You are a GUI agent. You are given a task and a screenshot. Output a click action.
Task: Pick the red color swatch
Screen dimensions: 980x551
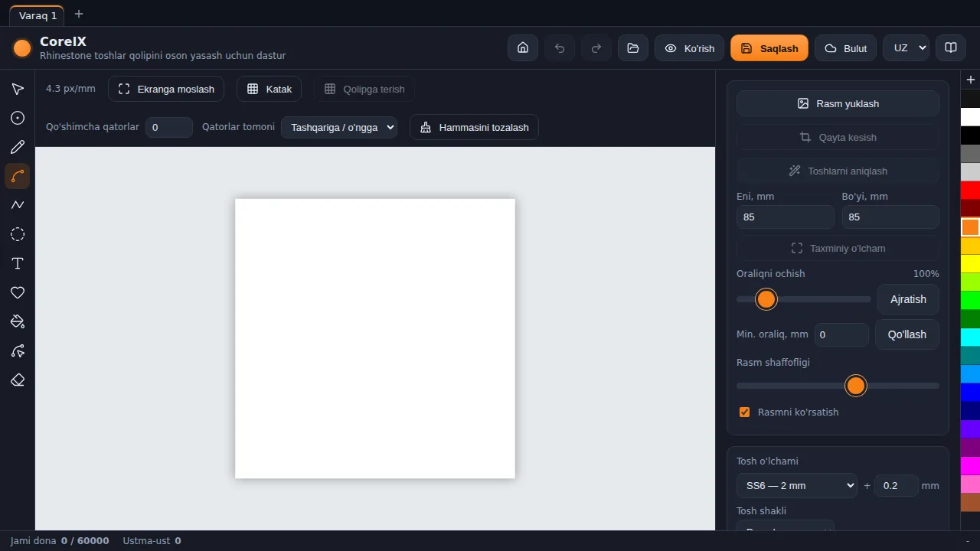point(970,191)
